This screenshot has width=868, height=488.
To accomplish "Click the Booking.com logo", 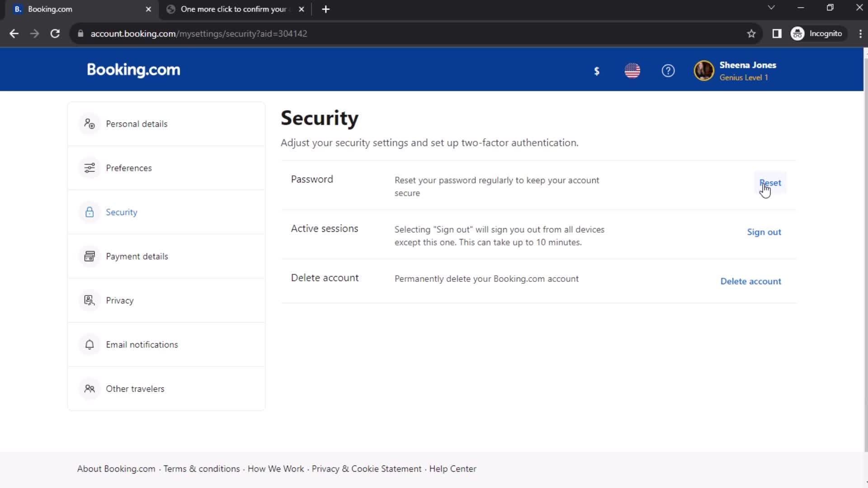I will [x=133, y=70].
